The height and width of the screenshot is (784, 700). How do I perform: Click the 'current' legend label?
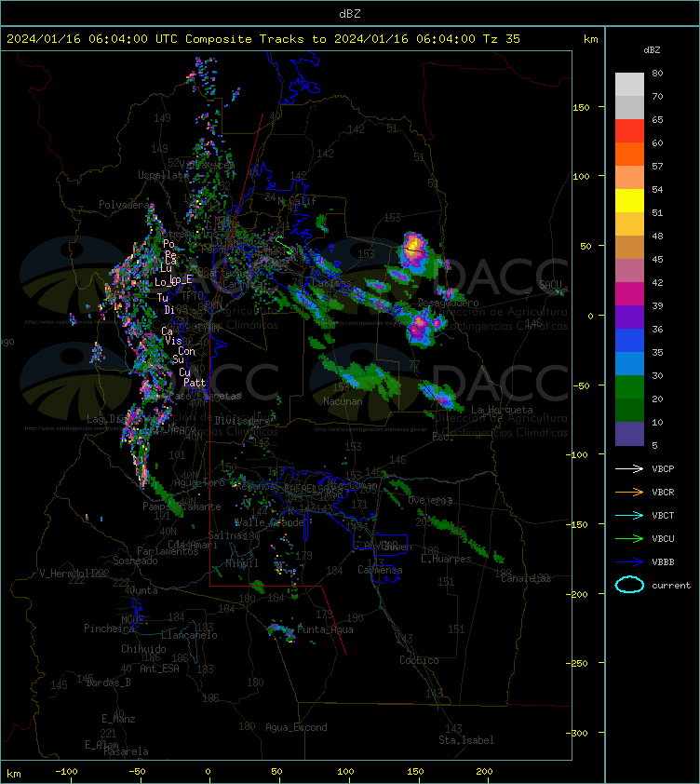(671, 585)
